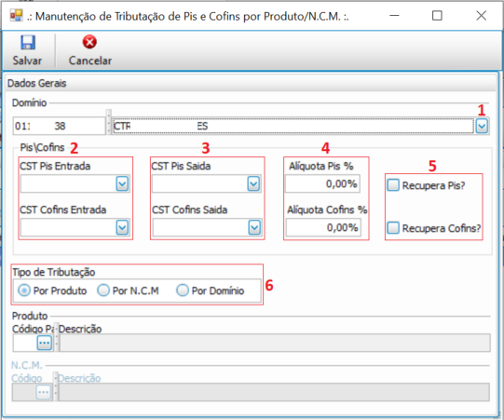Minimize the Manutenção de Tributação window
The image size is (504, 420).
coord(394,16)
